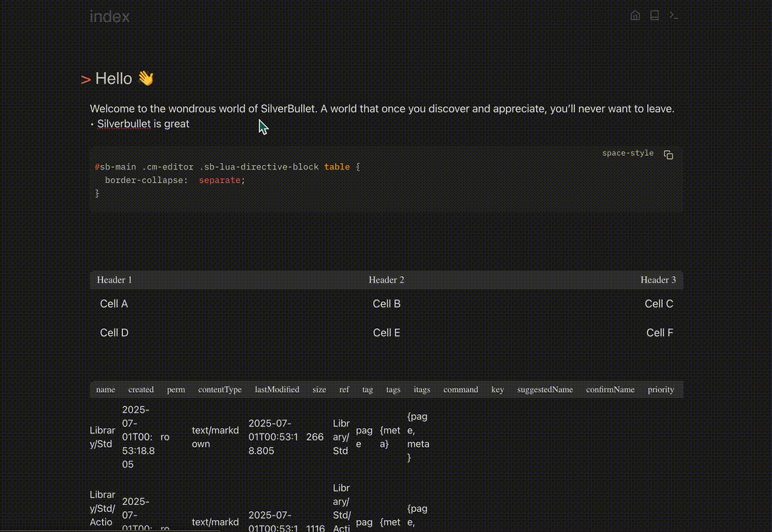772x532 pixels.
Task: Open the command palette terminal icon
Action: pos(673,16)
